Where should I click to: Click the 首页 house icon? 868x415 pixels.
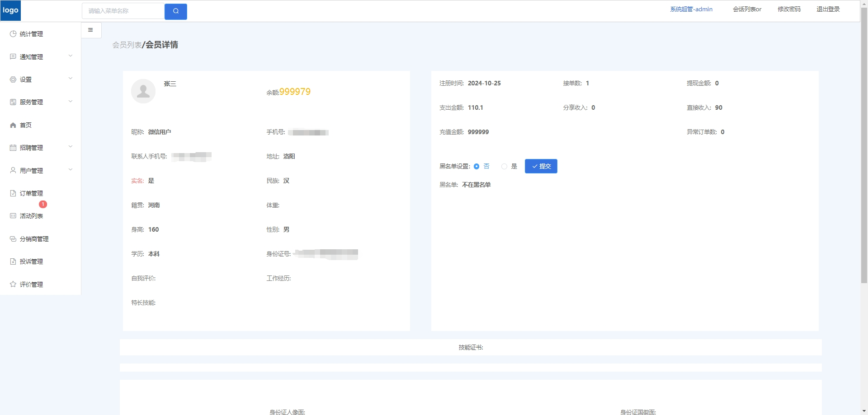[x=13, y=125]
